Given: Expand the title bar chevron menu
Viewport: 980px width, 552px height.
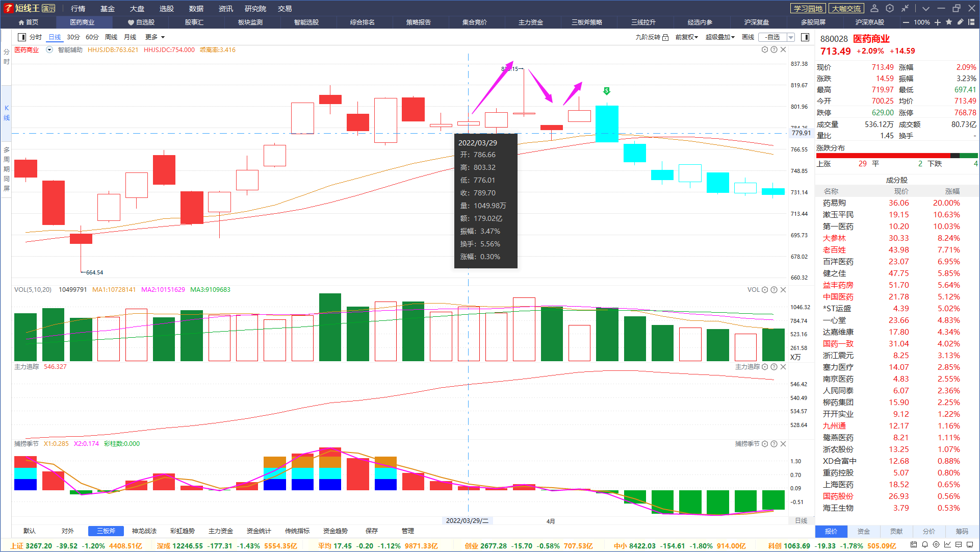Looking at the screenshot, I should pyautogui.click(x=926, y=9).
